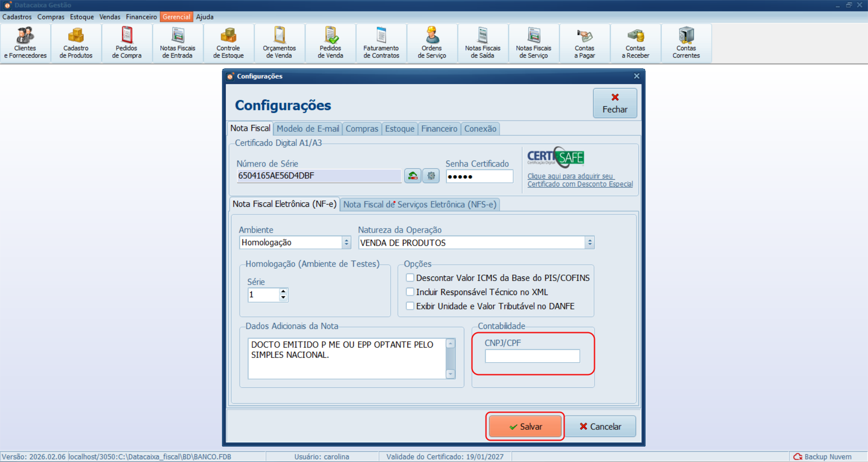Open Notas Fiscais de Entrada
The width and height of the screenshot is (868, 462).
pyautogui.click(x=178, y=43)
